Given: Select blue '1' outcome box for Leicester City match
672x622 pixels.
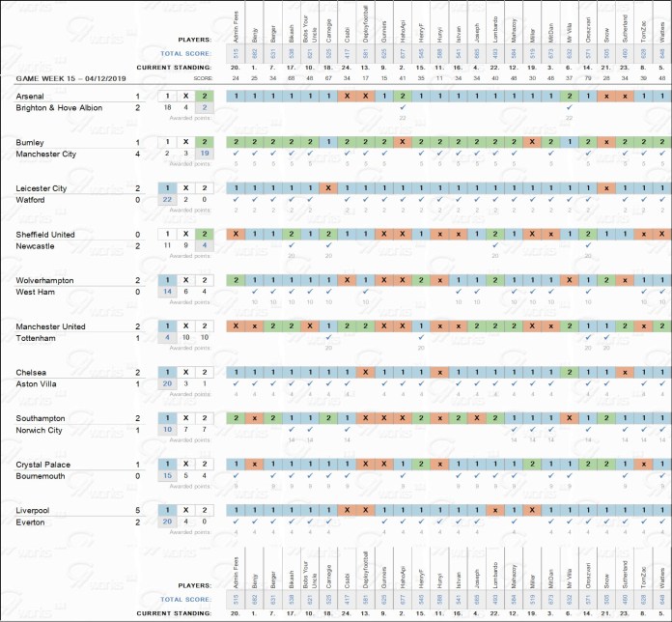Looking at the screenshot, I should [x=167, y=189].
